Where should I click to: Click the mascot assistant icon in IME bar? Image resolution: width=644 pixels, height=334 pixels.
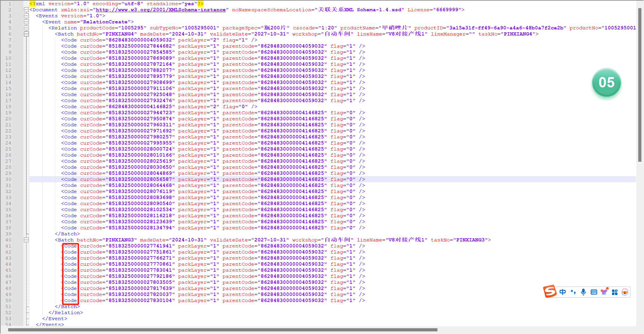click(625, 292)
